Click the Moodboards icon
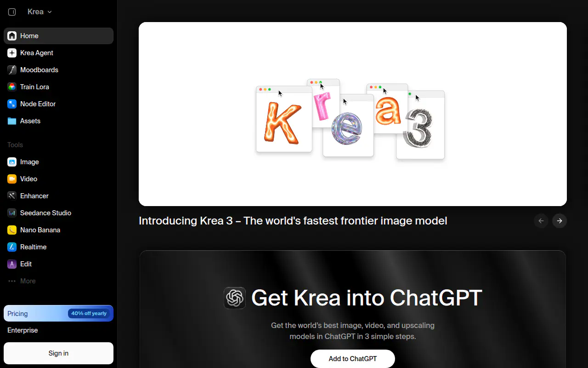 [x=12, y=70]
